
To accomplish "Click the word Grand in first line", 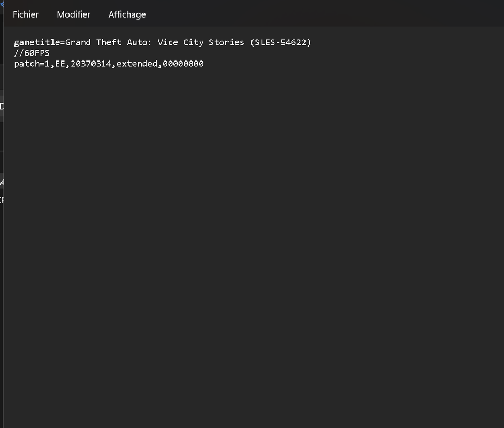I will [x=78, y=42].
